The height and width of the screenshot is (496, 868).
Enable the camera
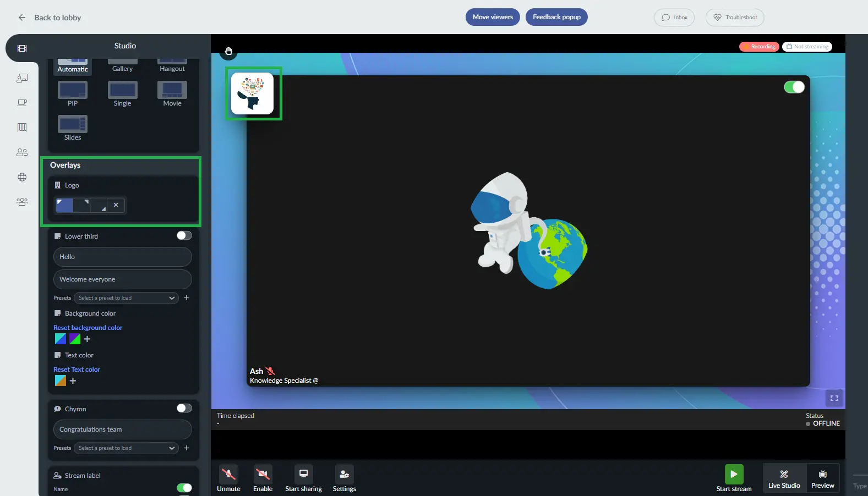tap(263, 478)
